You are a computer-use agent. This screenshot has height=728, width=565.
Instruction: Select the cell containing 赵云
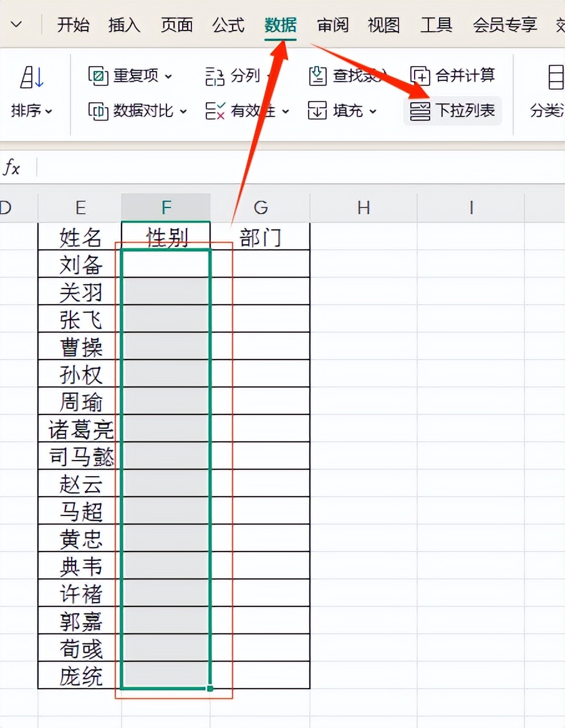pos(80,483)
